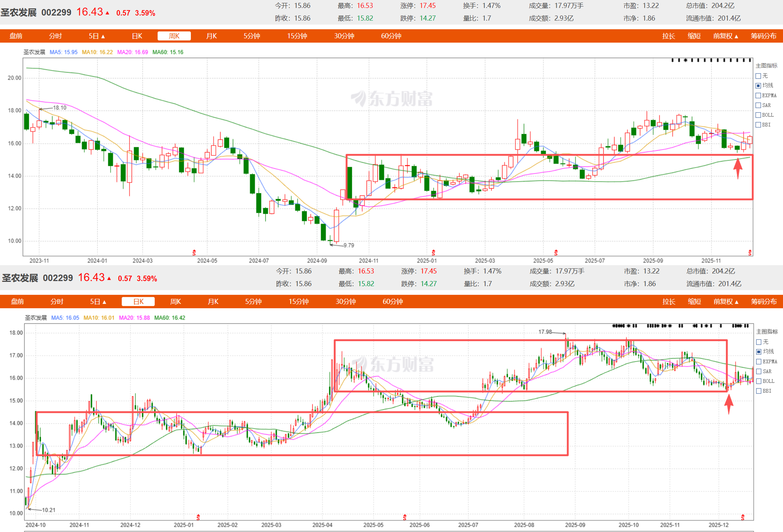Click the dividend marker at right edge of daily chart

(743, 517)
